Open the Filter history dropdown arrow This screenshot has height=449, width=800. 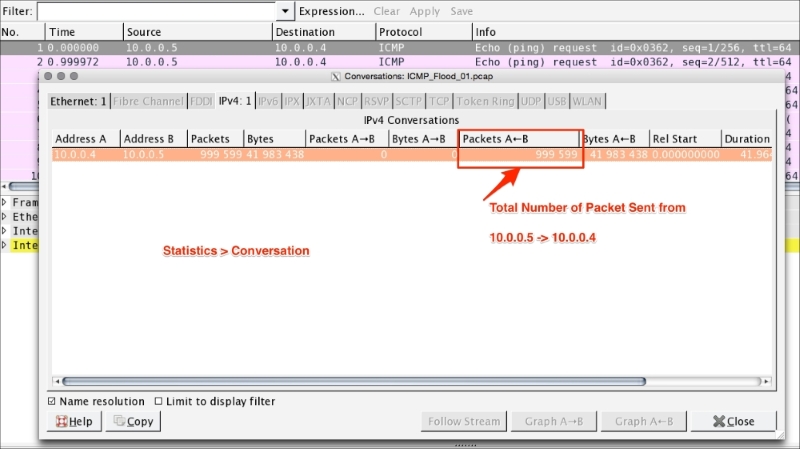285,11
